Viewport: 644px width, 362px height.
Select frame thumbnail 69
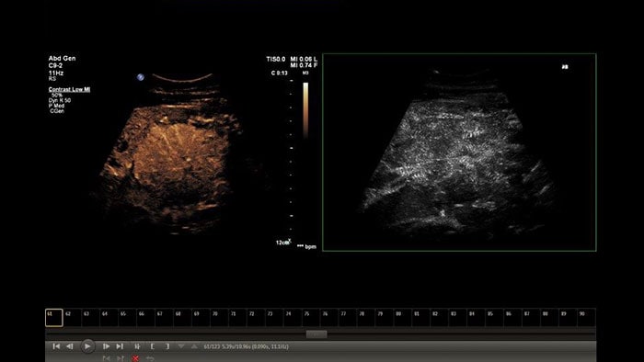coord(201,318)
